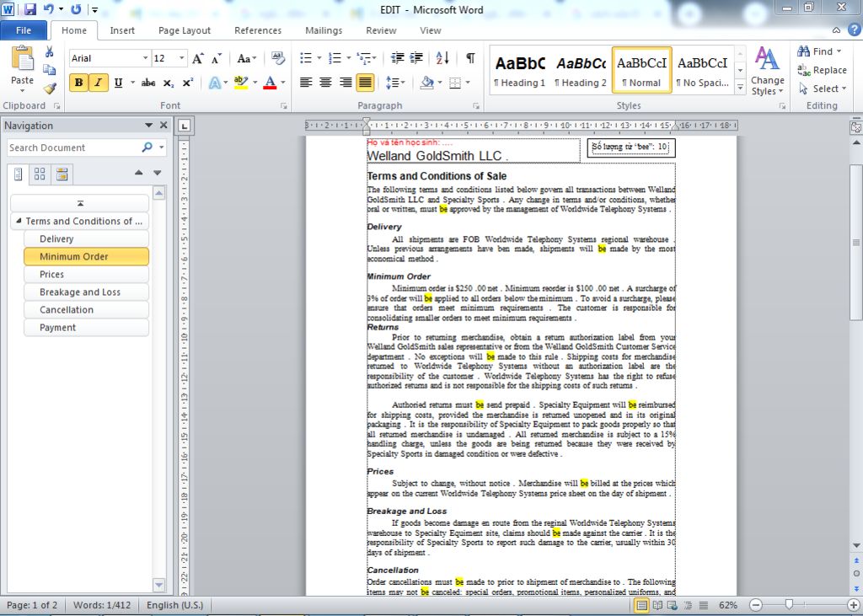
Task: Click Clear Formatting icon
Action: click(x=278, y=58)
